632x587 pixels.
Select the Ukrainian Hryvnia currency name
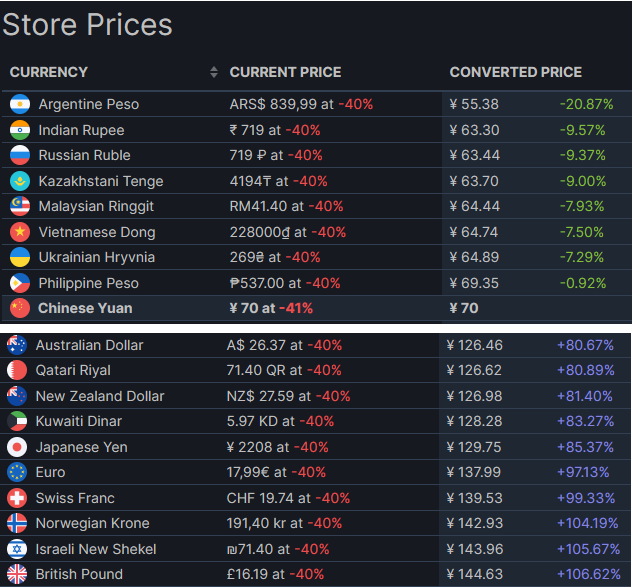tap(97, 257)
